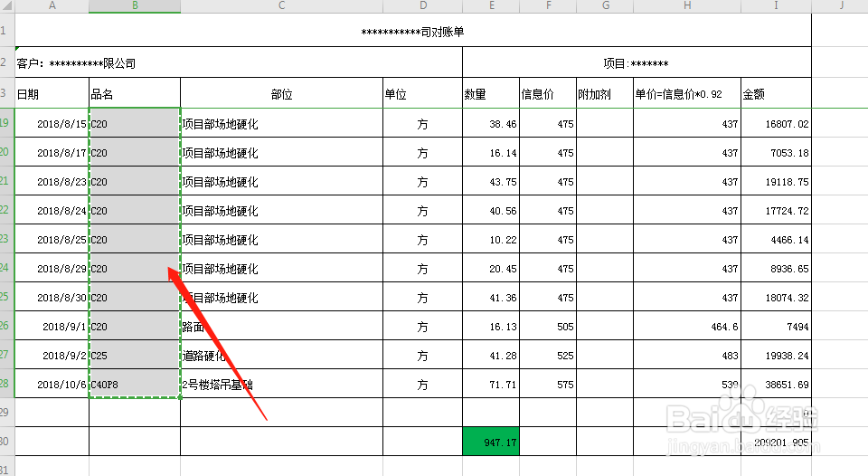Image resolution: width=868 pixels, height=476 pixels.
Task: Select info price cell 505
Action: click(548, 327)
